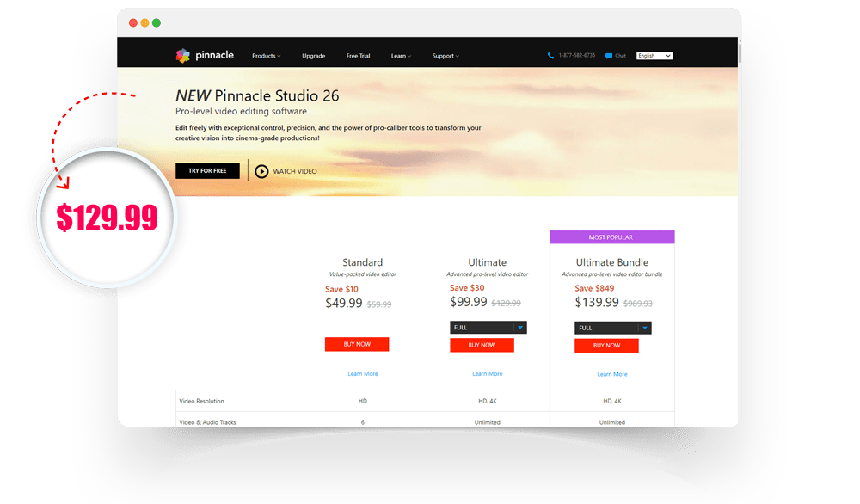860x504 pixels.
Task: Click the yellow minimize window button
Action: pos(144,22)
